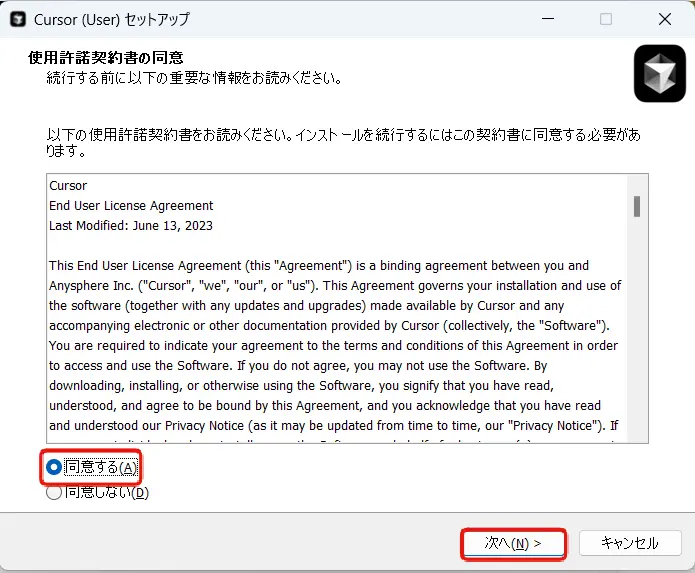Image resolution: width=695 pixels, height=573 pixels.
Task: Click the license text scrollbar thumb
Action: click(637, 207)
